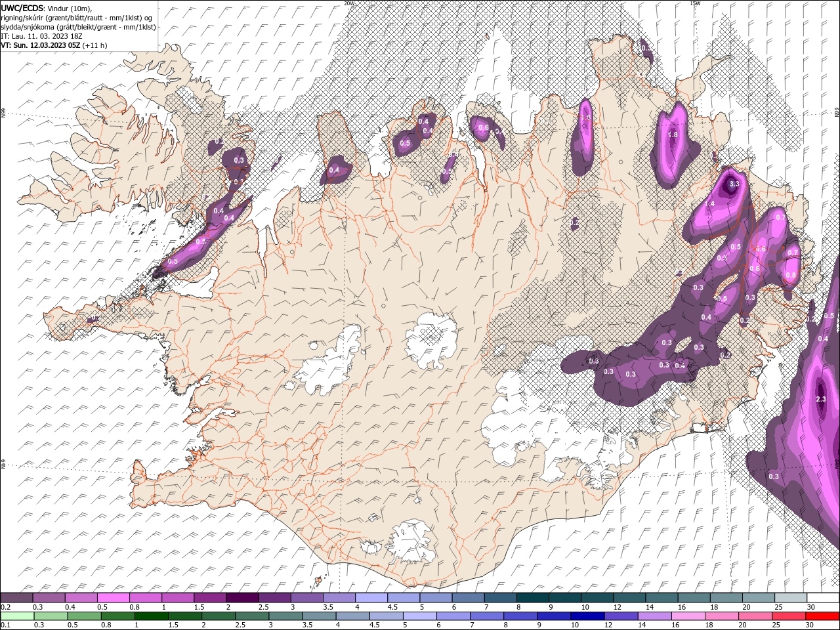Click the 'VT: Sun. 12.03.2023 05Z (+11 h)' line
This screenshot has width=840, height=630.
[54, 45]
